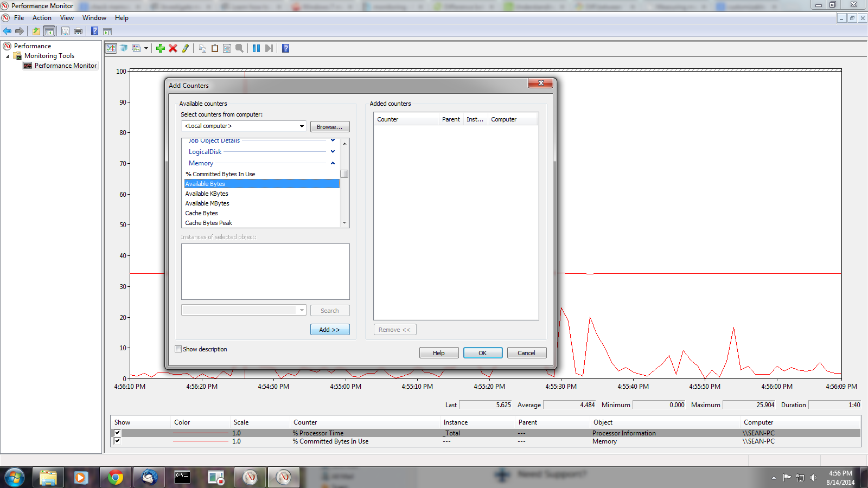Click the graph Properties icon
The width and height of the screenshot is (868, 488).
(227, 48)
